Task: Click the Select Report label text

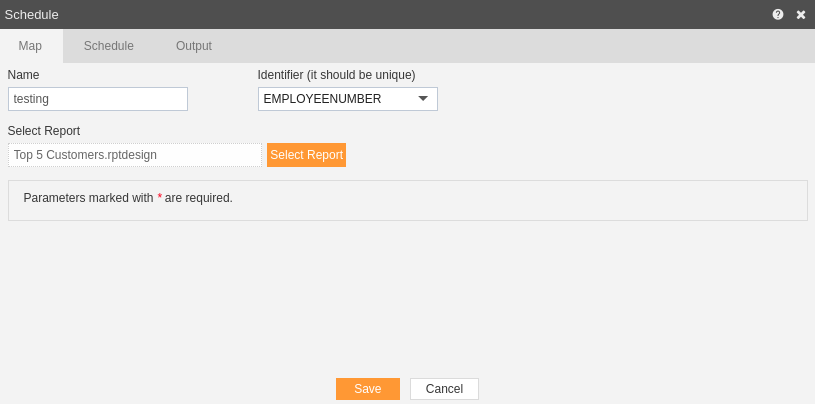Action: 44,131
